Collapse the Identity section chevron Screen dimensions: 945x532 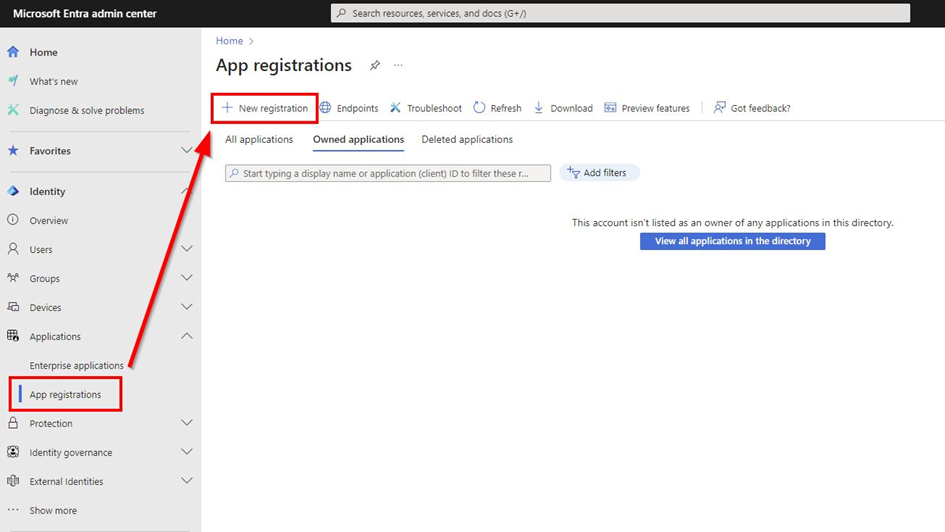click(187, 191)
